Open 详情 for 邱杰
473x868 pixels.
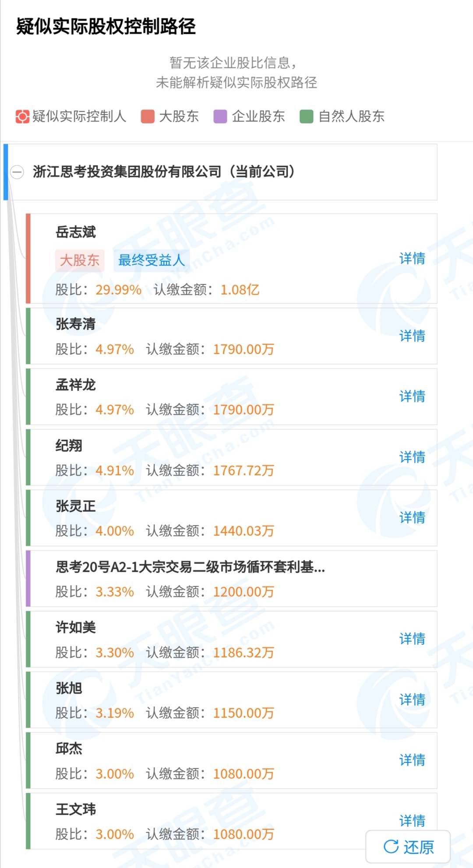[x=412, y=760]
